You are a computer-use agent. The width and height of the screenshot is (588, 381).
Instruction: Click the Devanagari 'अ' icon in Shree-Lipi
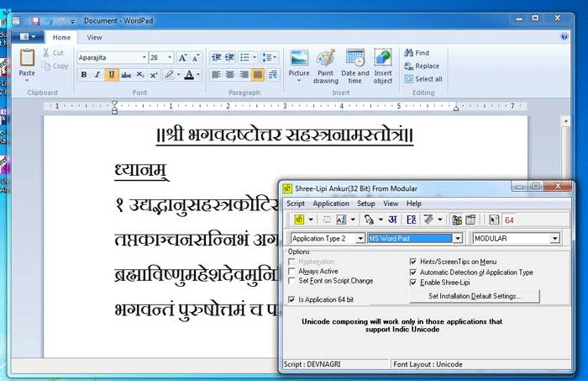pyautogui.click(x=392, y=220)
